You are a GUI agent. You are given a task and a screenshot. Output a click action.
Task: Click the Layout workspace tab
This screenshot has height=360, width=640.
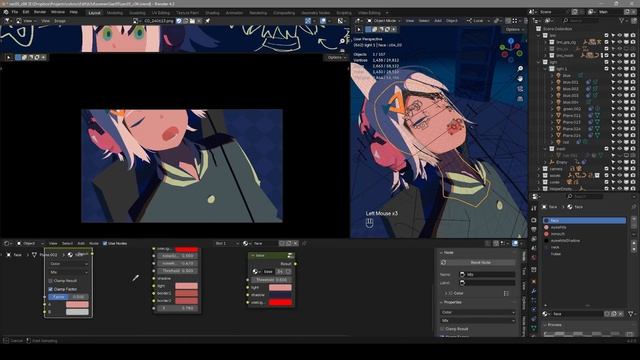click(x=94, y=13)
